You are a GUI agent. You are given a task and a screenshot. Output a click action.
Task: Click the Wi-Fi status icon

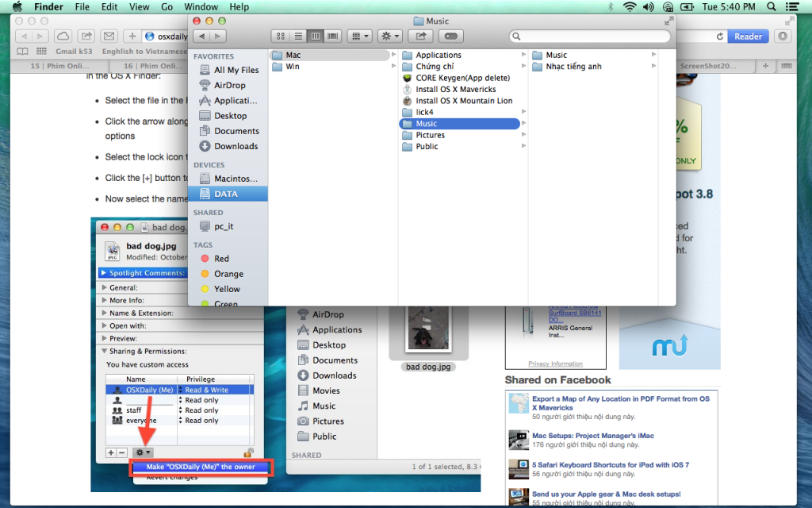pyautogui.click(x=630, y=6)
